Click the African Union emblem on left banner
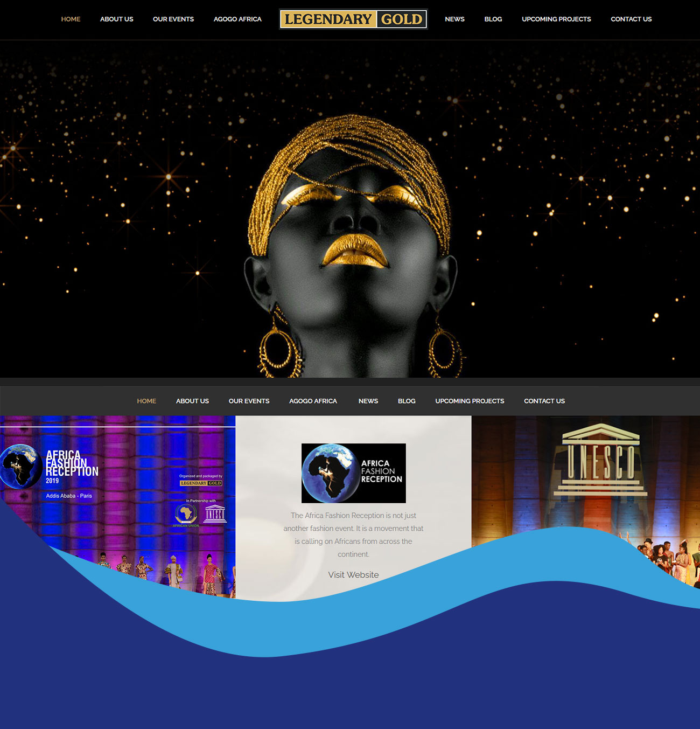Screen dimensions: 700x729 click(x=186, y=514)
